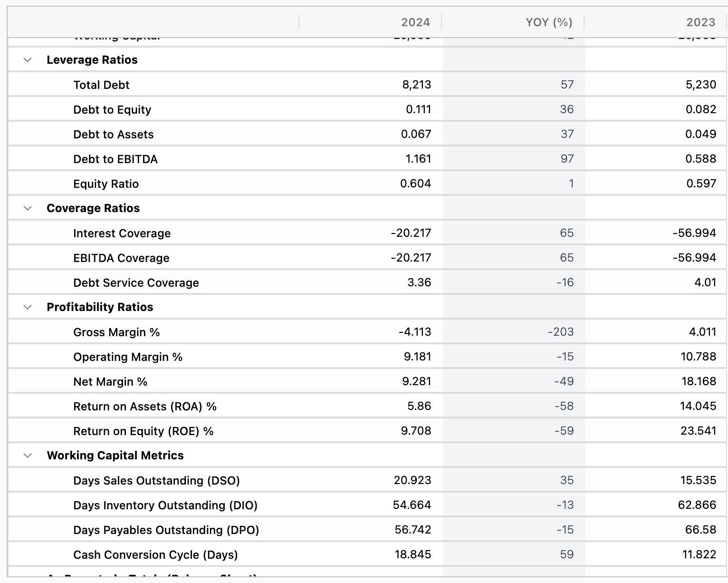This screenshot has width=728, height=583.
Task: Click the 2024 column header
Action: click(x=415, y=22)
